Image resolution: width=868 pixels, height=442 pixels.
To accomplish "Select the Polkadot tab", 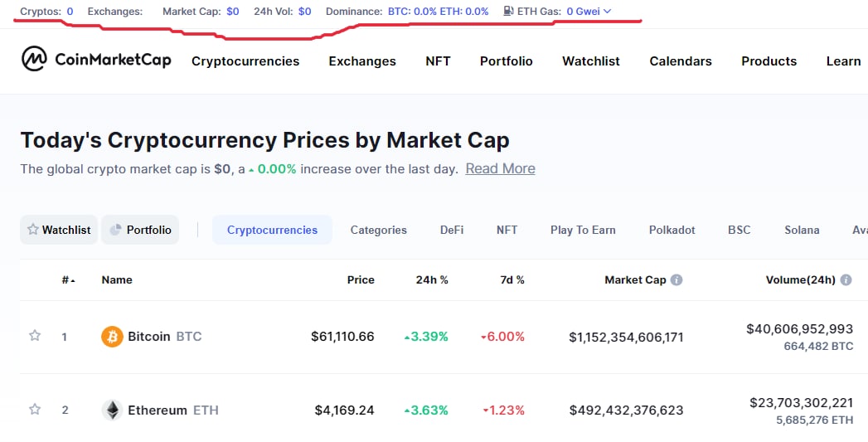I will pos(672,230).
